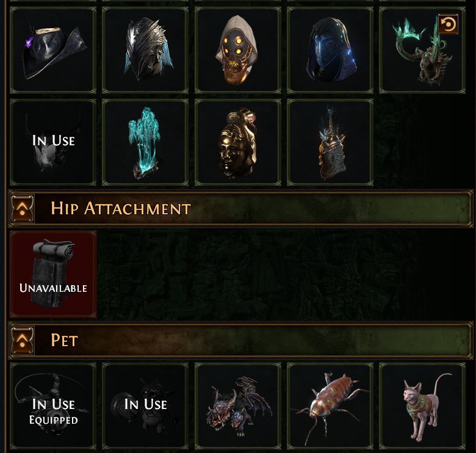Click the In Use helmet slot

pos(53,142)
